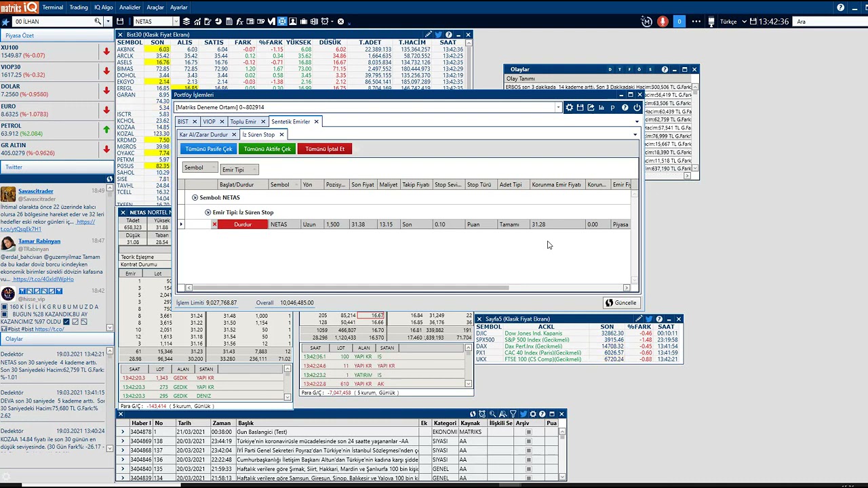Collapse the Emir Tipi: İz Süren Stop group
Viewport: 868px width, 488px height.
coord(208,212)
